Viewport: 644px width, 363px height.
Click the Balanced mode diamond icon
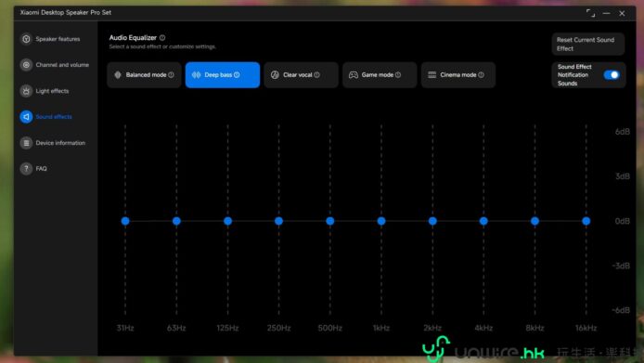pyautogui.click(x=118, y=75)
